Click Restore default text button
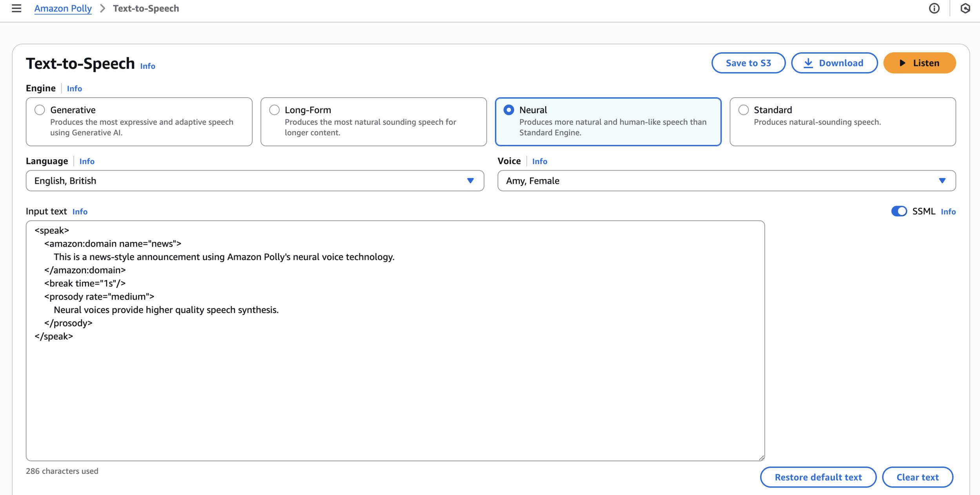980x495 pixels. click(x=818, y=477)
